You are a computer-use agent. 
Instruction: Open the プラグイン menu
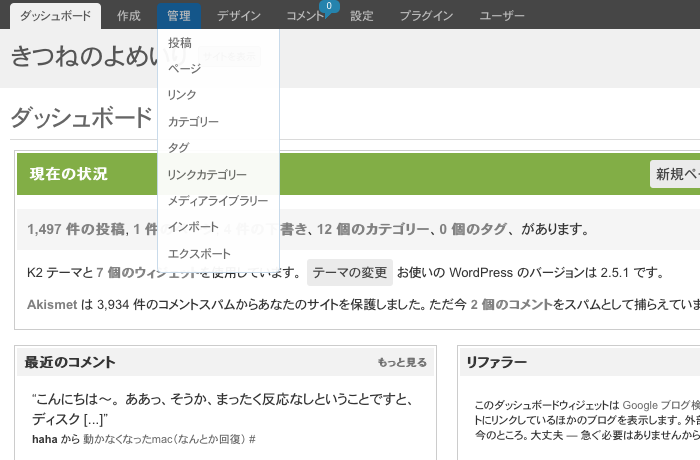426,16
